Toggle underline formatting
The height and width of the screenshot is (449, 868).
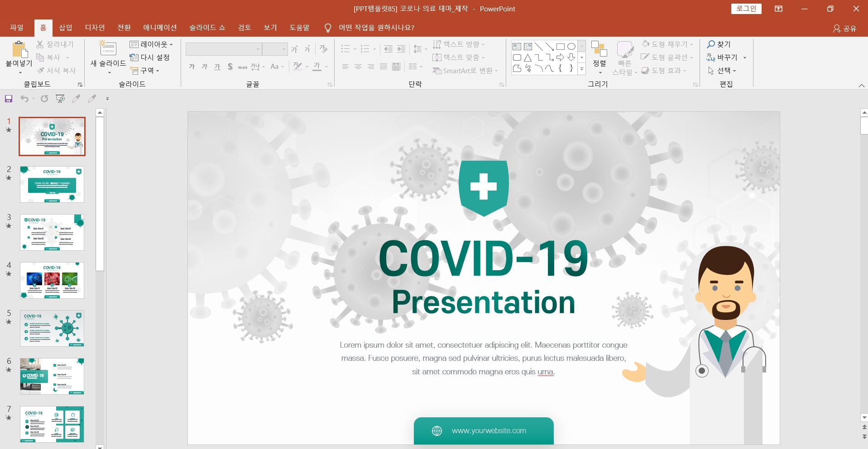(217, 67)
